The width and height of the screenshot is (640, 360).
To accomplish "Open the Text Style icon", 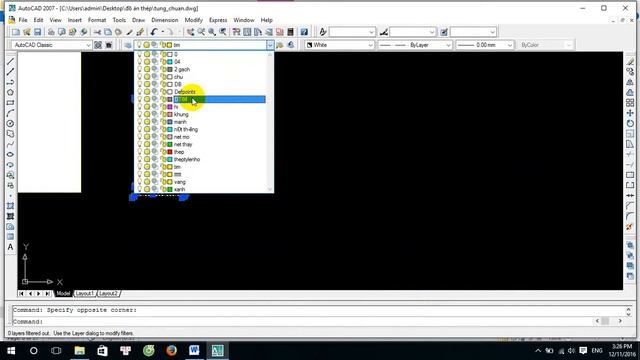I will (x=323, y=32).
